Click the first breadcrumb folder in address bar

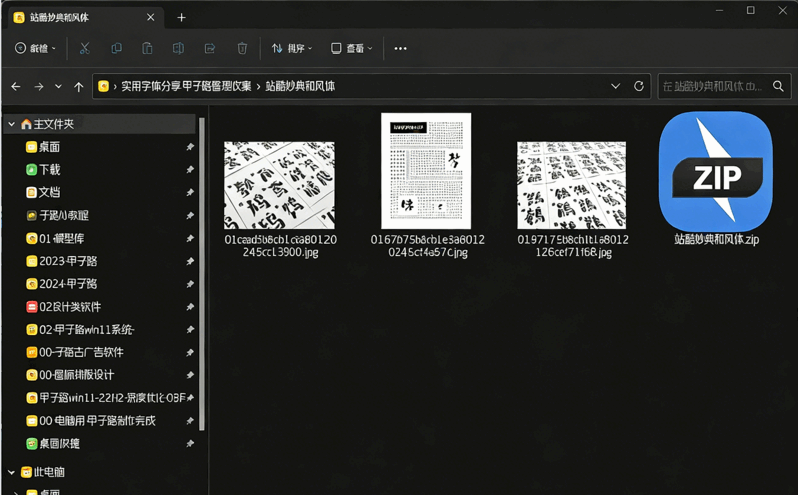pos(186,86)
